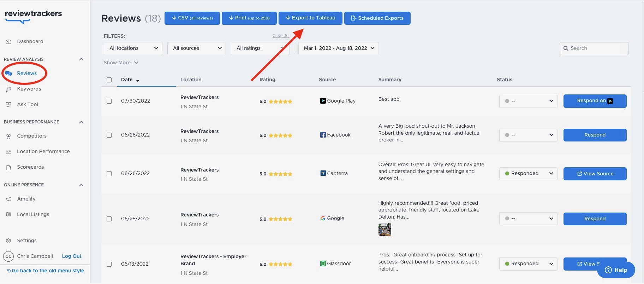Click Log Out link
The image size is (644, 284).
click(72, 256)
